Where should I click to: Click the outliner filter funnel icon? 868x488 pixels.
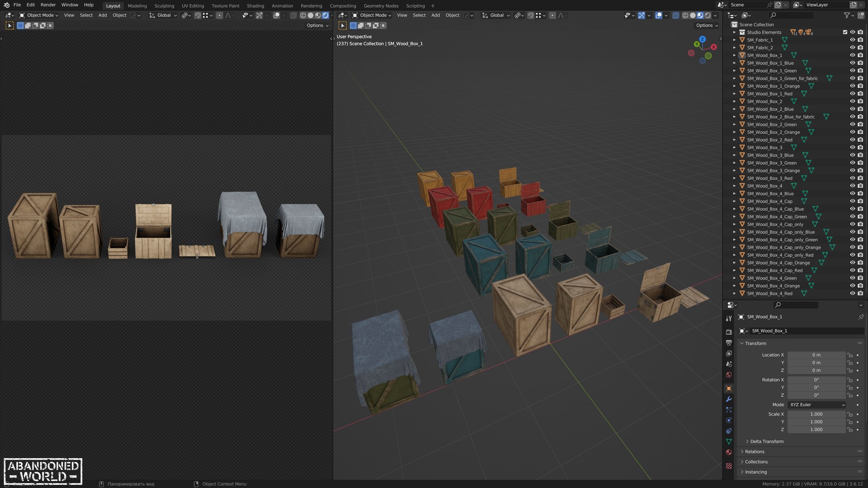[x=847, y=15]
